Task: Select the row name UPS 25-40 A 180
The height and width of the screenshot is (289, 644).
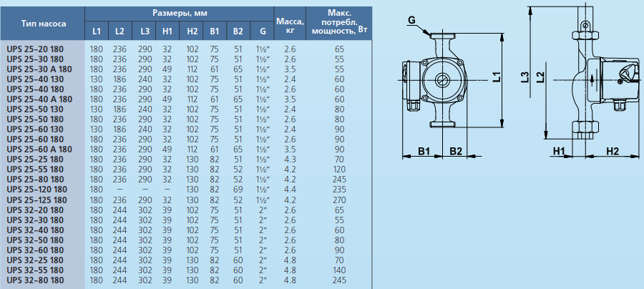Action: point(39,99)
